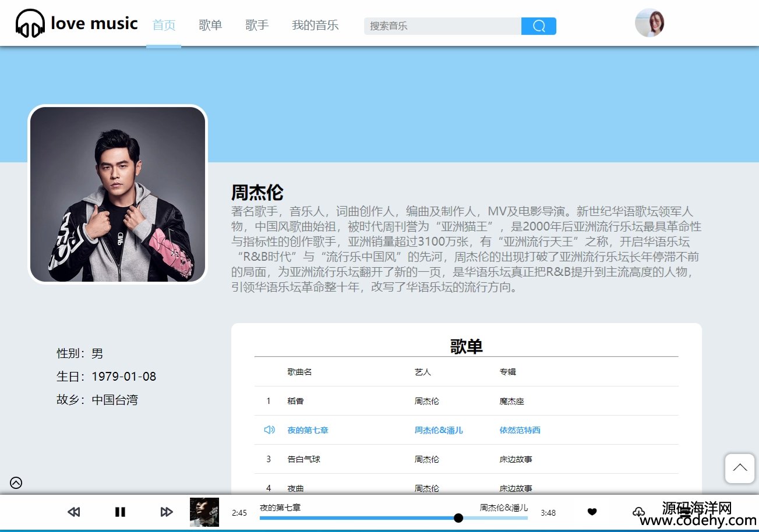Click the album 依然范特西
Viewport: 759px width, 532px height.
pos(520,430)
